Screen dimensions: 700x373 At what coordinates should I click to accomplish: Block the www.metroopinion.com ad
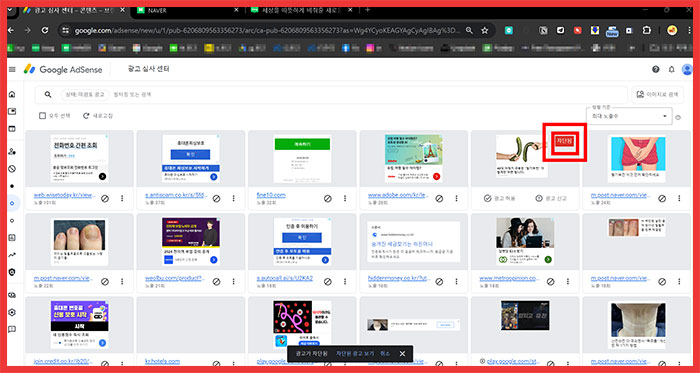(550, 282)
